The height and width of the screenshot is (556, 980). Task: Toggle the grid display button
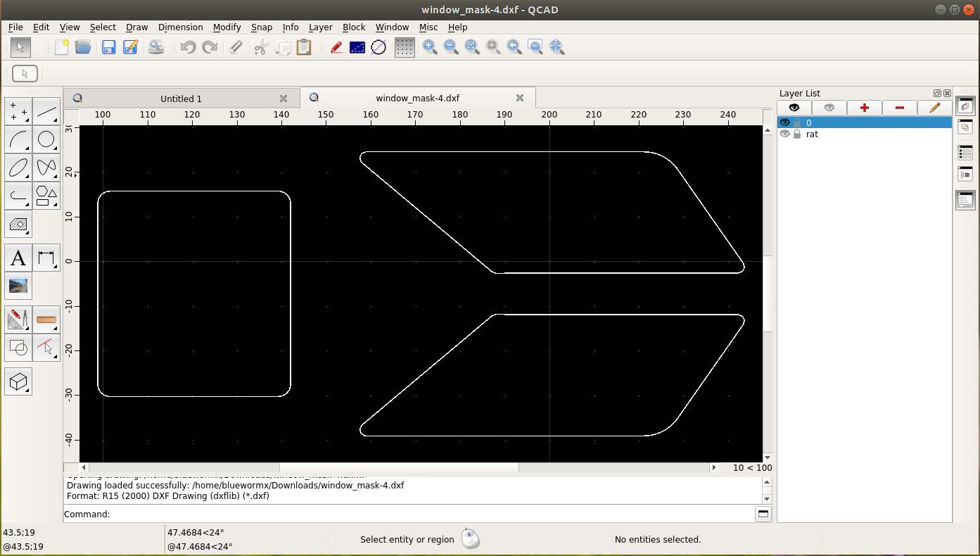click(x=405, y=47)
